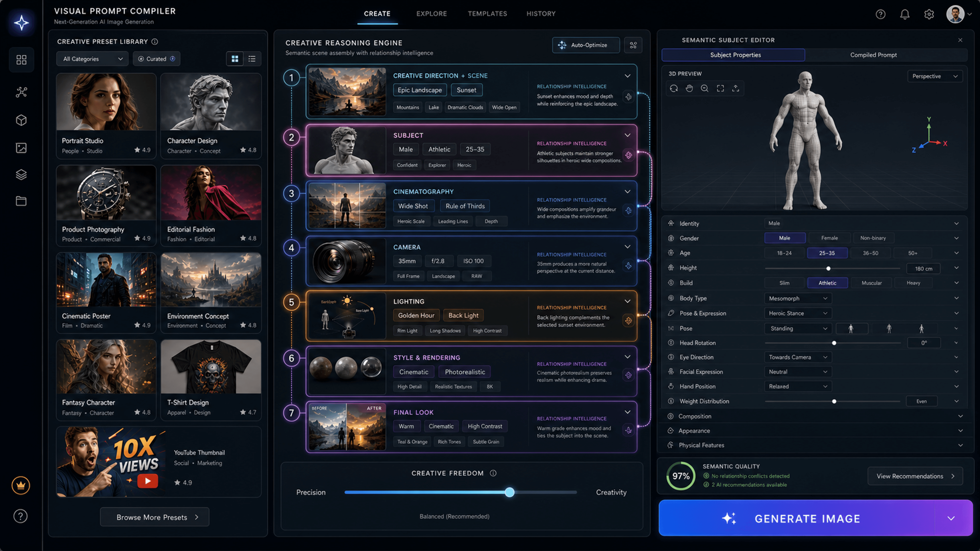Select the Create tab
The width and height of the screenshot is (980, 551).
pyautogui.click(x=377, y=14)
